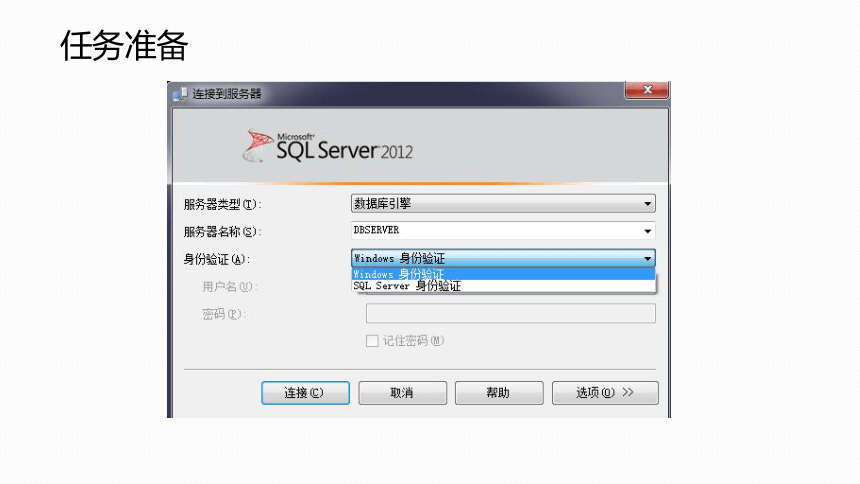Open the server name DBSERVER dropdown arrow
860x484 pixels.
point(647,231)
